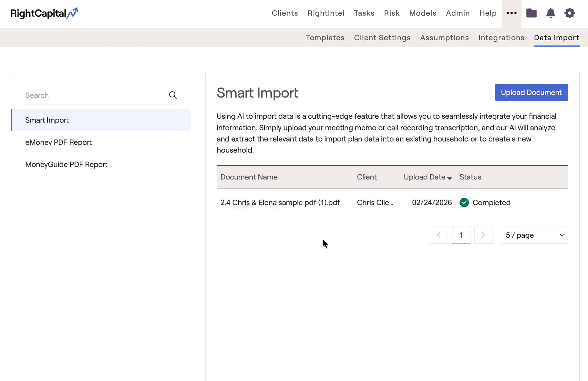
Task: Open the Templates tab
Action: coord(325,38)
